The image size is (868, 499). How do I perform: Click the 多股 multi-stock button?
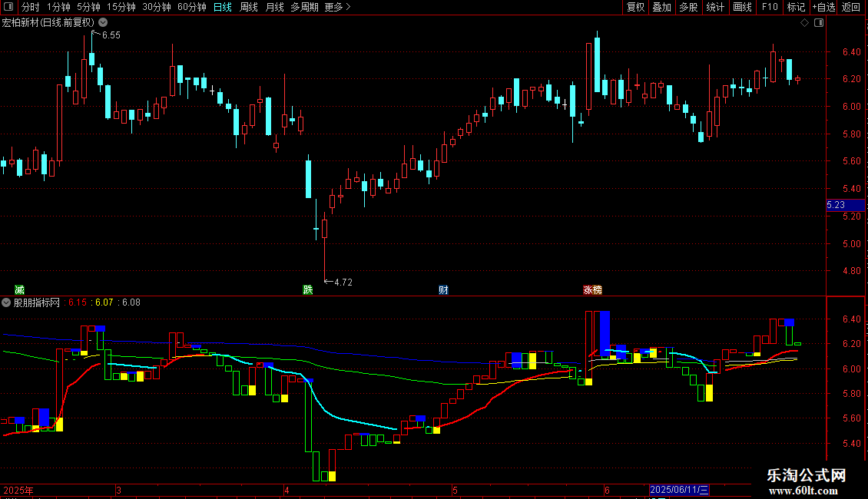click(x=688, y=7)
